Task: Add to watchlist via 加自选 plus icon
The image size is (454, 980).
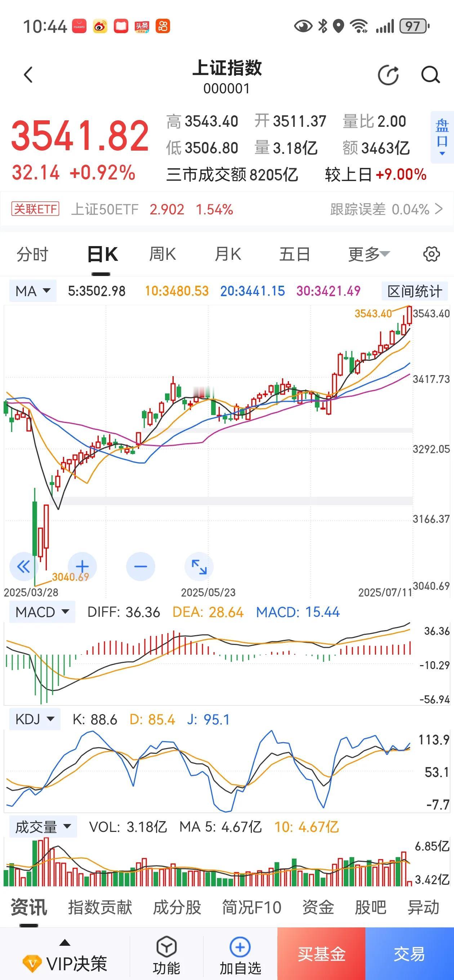Action: pyautogui.click(x=240, y=947)
